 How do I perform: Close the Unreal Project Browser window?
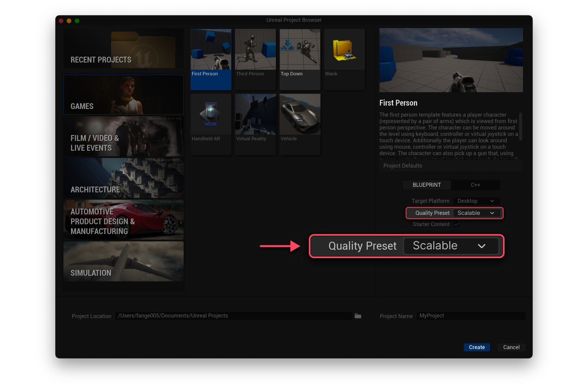(61, 21)
